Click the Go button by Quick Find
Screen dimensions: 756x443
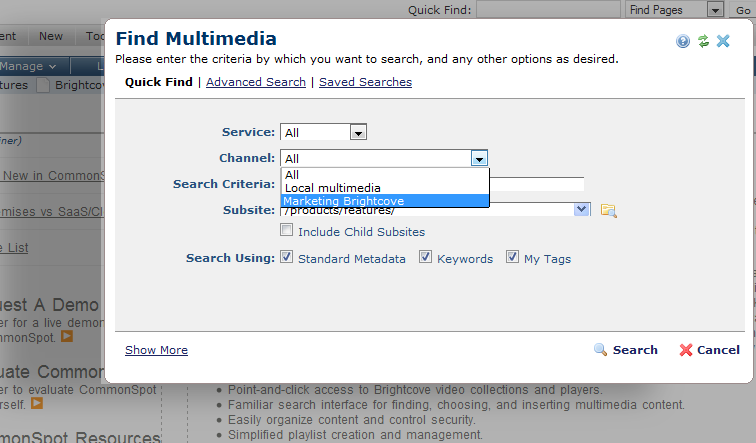coord(743,10)
